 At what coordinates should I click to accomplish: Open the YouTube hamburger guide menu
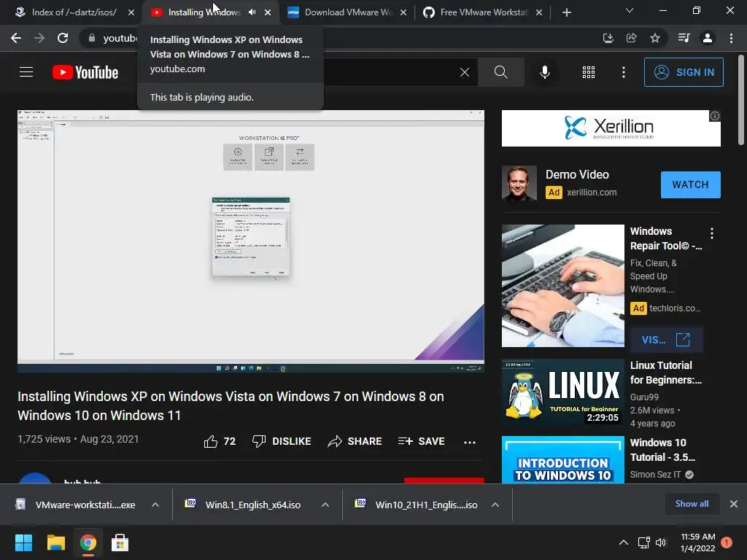[26, 72]
